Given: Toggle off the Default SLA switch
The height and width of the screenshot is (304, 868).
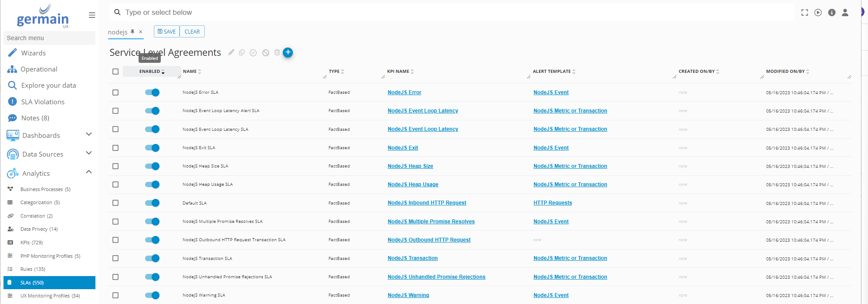Looking at the screenshot, I should pyautogui.click(x=152, y=203).
